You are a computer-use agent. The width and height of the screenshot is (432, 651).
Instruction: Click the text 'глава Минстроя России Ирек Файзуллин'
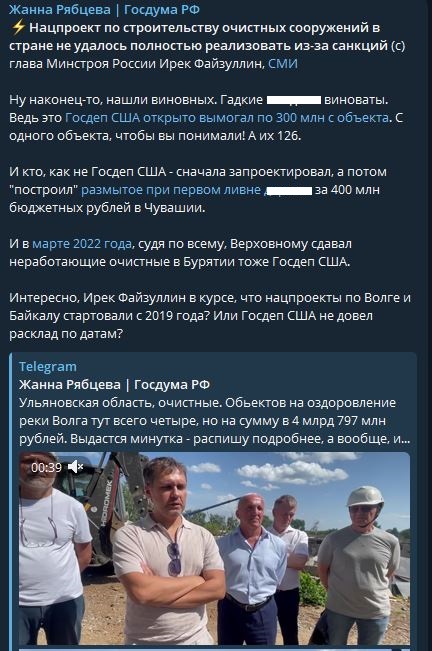137,64
